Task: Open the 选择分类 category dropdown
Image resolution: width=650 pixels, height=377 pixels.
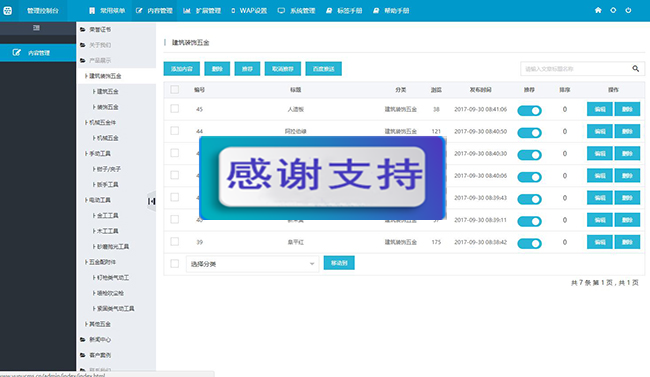Action: point(252,264)
